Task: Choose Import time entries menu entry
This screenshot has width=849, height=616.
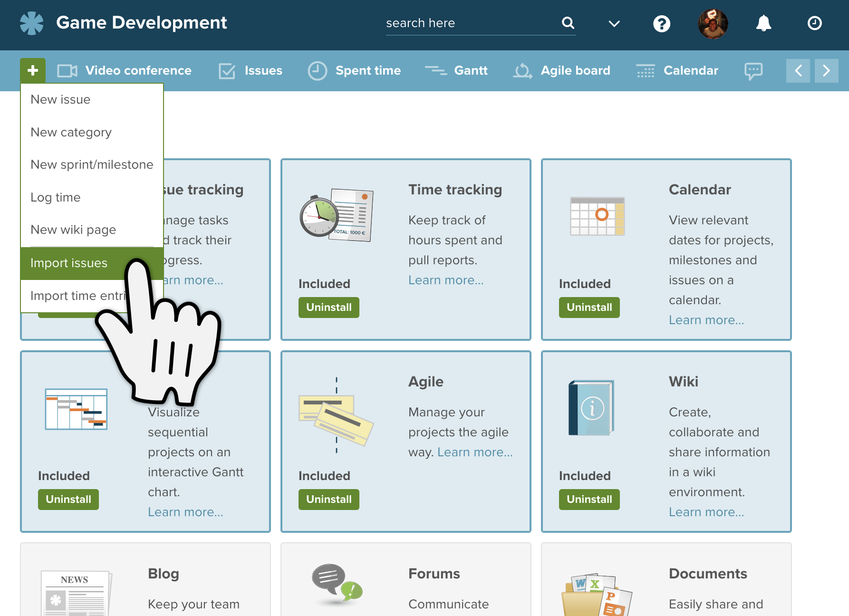Action: pos(92,296)
